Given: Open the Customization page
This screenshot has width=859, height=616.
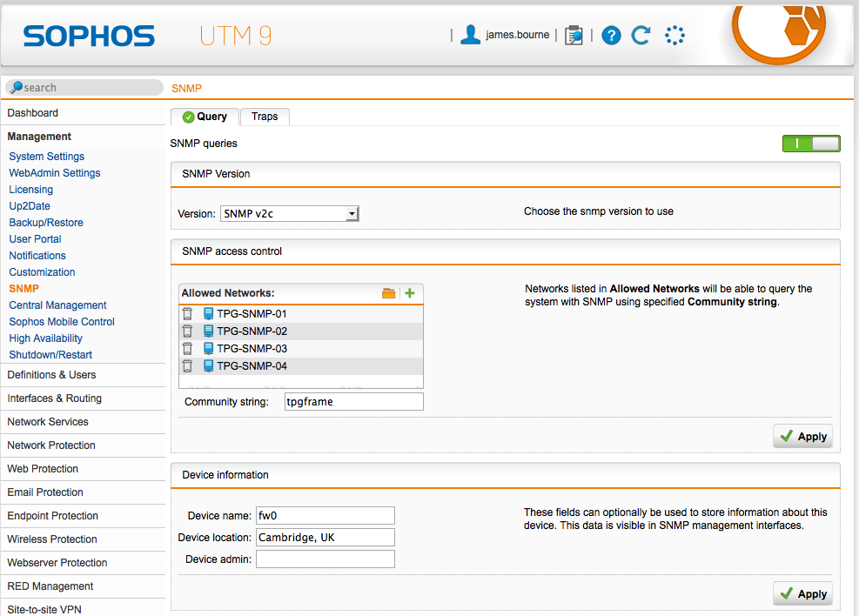Looking at the screenshot, I should pyautogui.click(x=42, y=272).
